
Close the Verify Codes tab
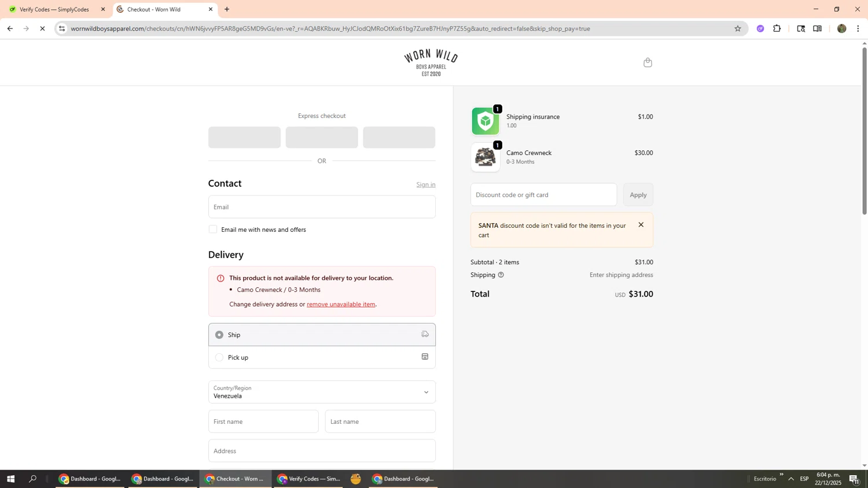(103, 9)
